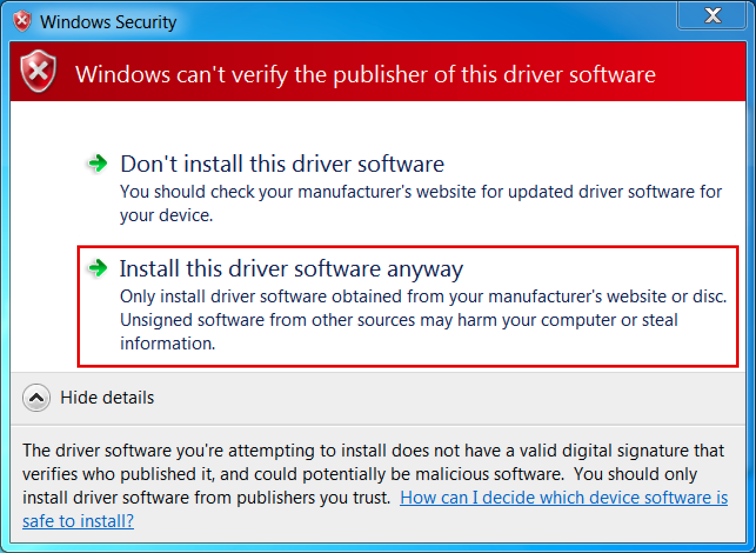Click the small shield icon in the title bar
This screenshot has height=553, width=756.
click(x=22, y=22)
